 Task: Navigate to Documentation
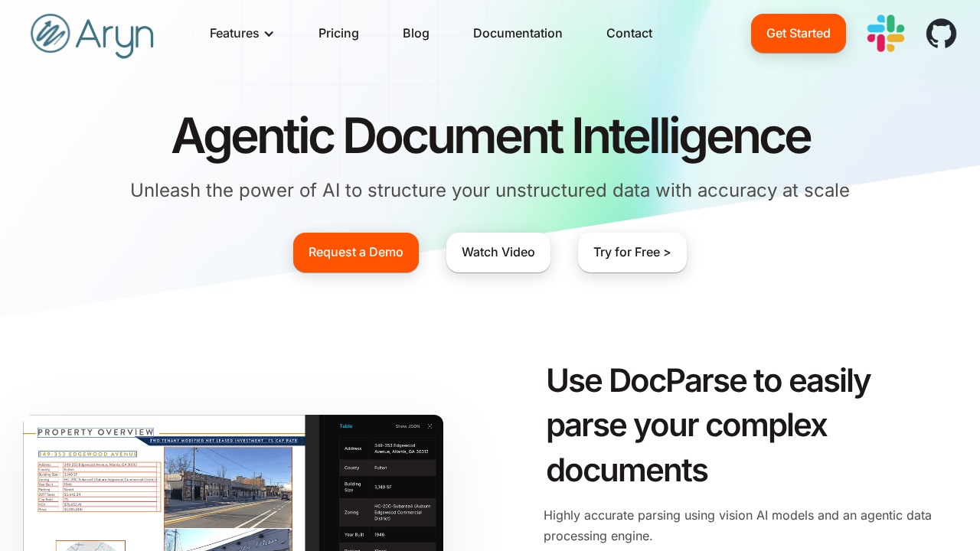click(518, 34)
